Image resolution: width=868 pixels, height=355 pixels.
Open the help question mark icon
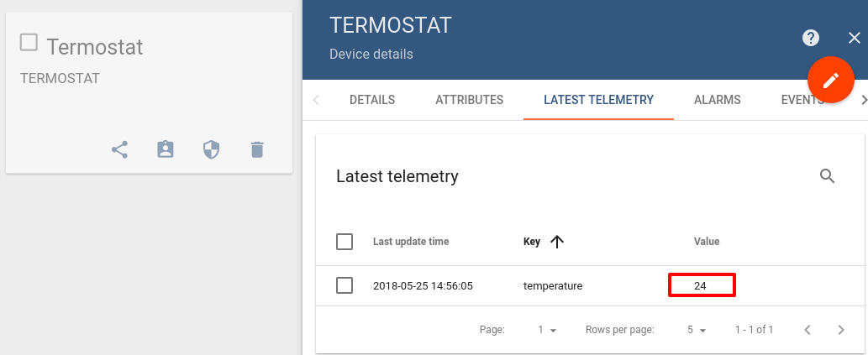click(811, 38)
